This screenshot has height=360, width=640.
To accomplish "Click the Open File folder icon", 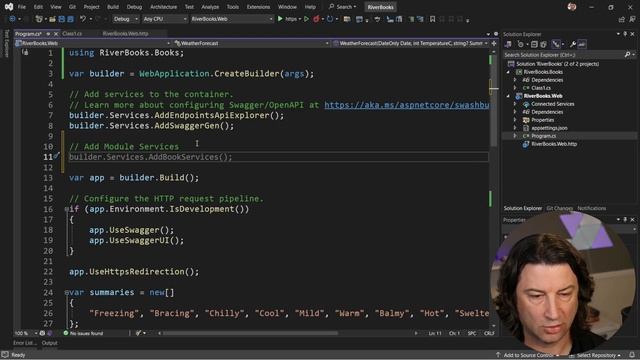I will [52, 19].
